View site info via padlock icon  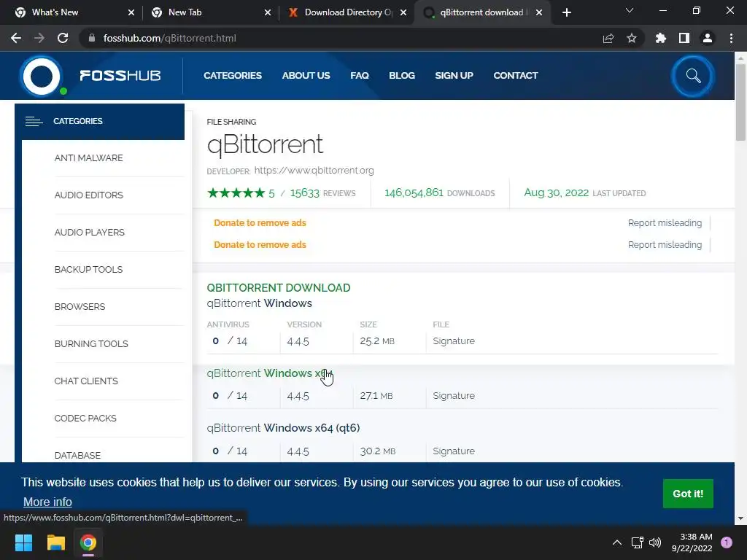(x=91, y=38)
